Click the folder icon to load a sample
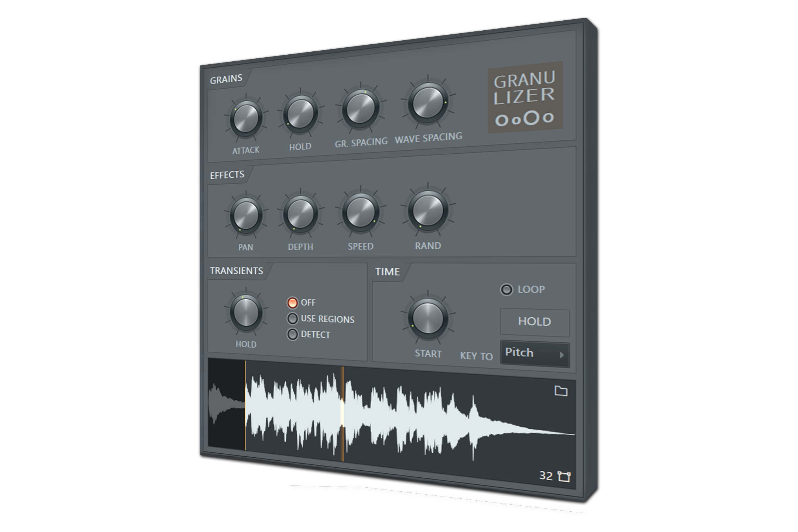 (x=561, y=391)
